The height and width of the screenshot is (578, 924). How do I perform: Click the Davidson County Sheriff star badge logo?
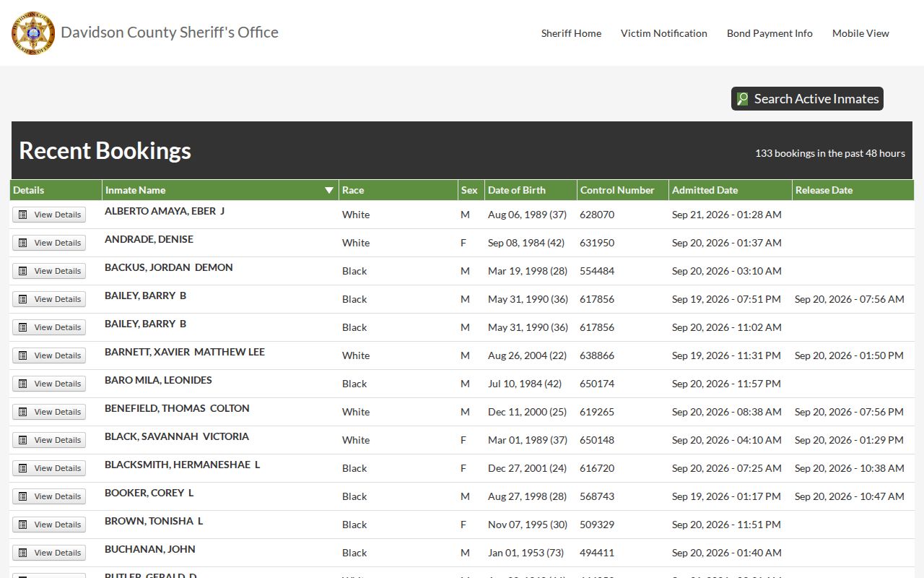click(x=33, y=33)
